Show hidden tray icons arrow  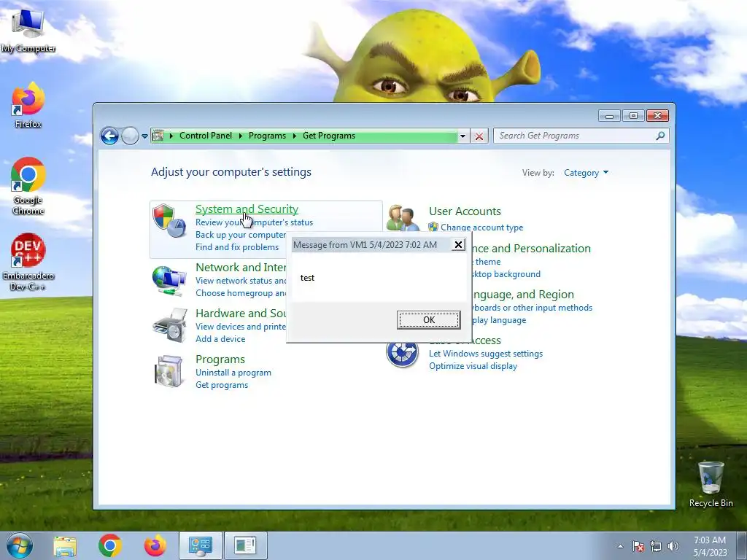point(620,546)
